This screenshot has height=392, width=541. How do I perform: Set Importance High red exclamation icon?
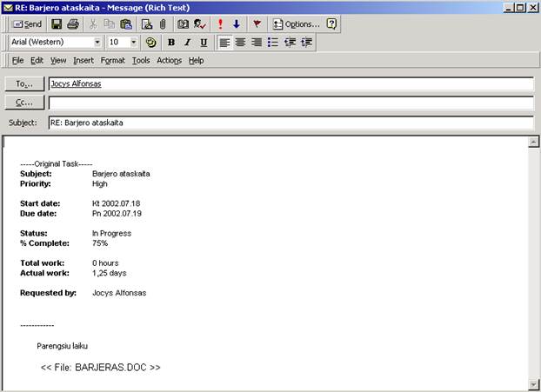click(x=220, y=24)
